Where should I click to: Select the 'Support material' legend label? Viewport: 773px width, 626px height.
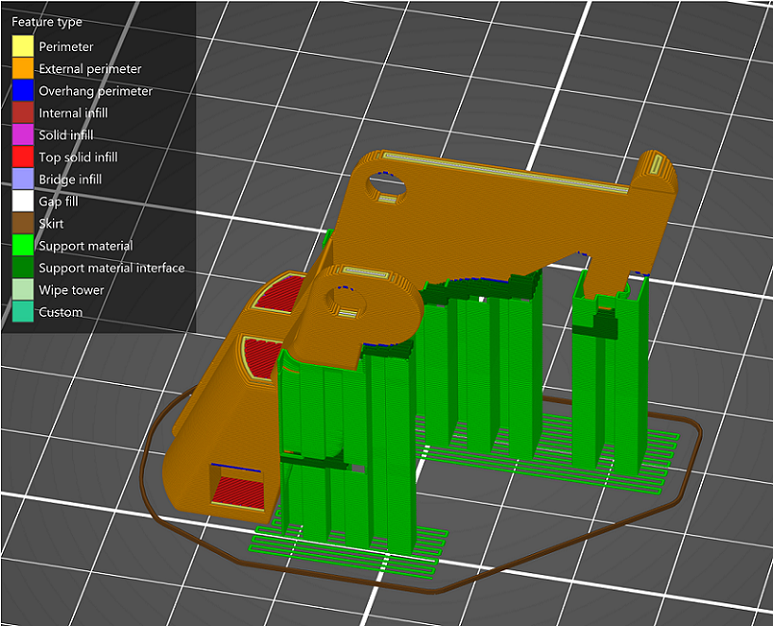tap(86, 246)
